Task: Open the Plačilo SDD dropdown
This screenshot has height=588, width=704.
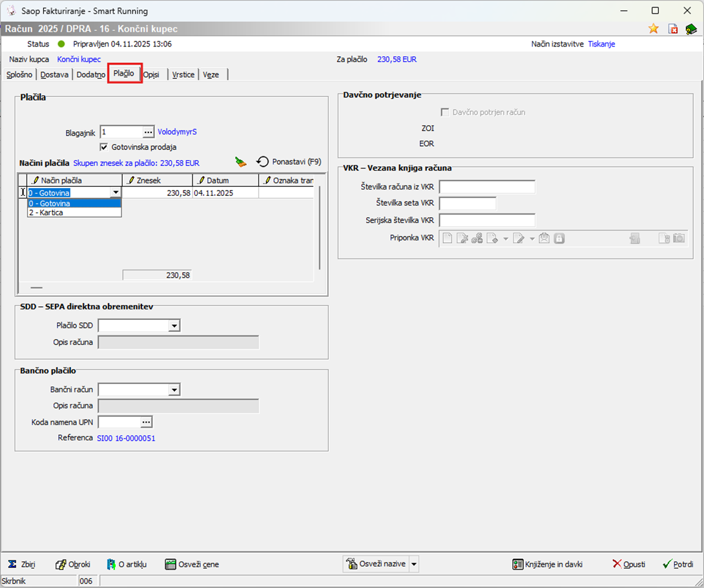Action: (x=174, y=326)
